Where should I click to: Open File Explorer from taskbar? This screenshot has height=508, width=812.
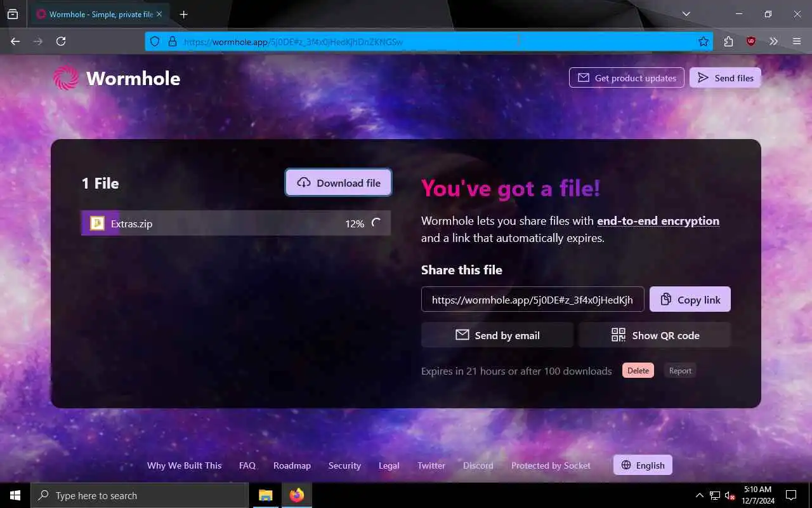[266, 495]
